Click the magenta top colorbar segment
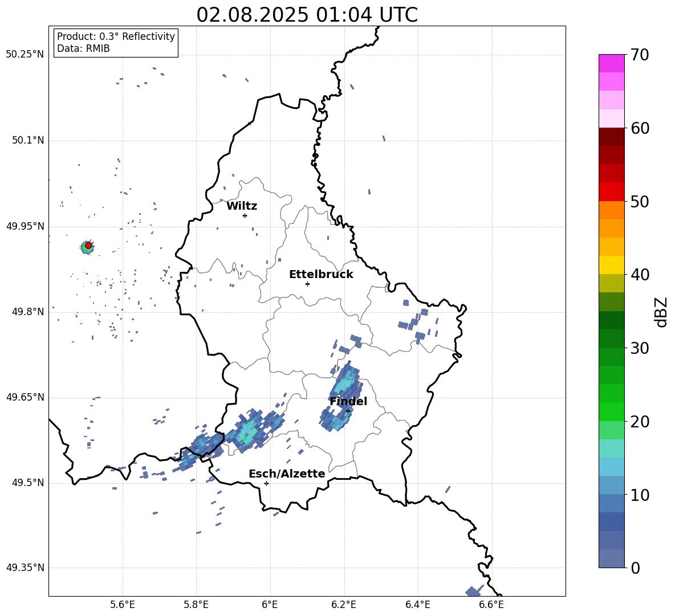675x616 pixels. point(611,64)
